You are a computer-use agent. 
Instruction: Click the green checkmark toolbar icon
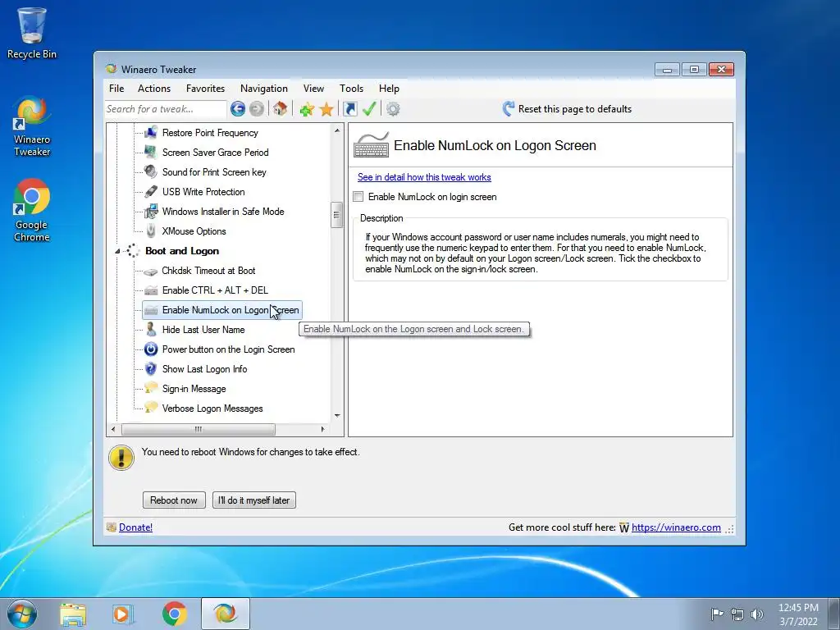[x=369, y=109]
